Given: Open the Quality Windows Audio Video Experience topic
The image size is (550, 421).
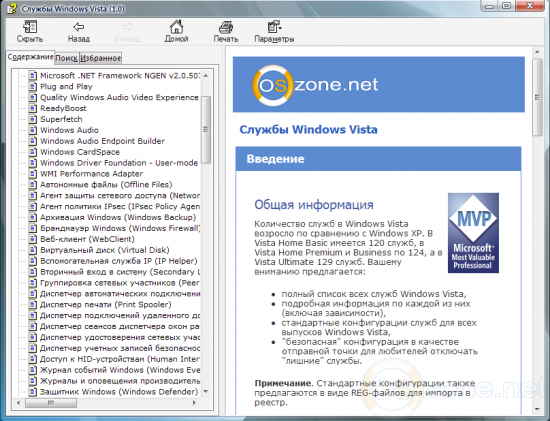Looking at the screenshot, I should tap(119, 98).
